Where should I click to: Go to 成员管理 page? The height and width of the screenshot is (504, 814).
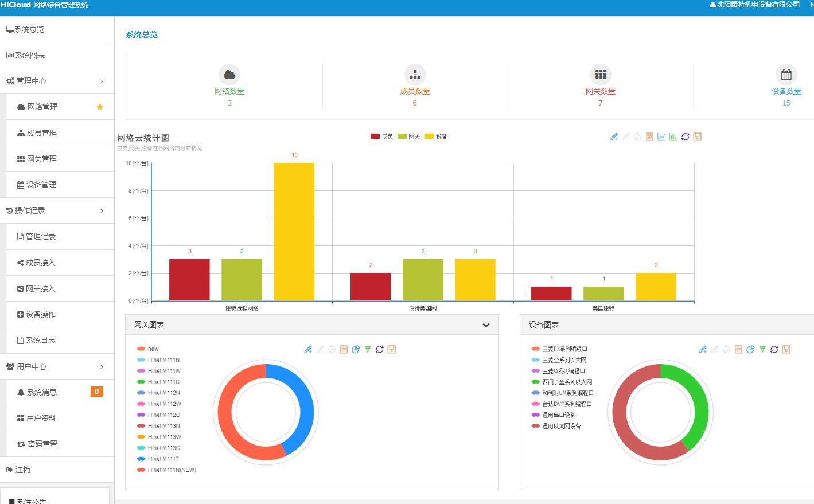(x=60, y=133)
